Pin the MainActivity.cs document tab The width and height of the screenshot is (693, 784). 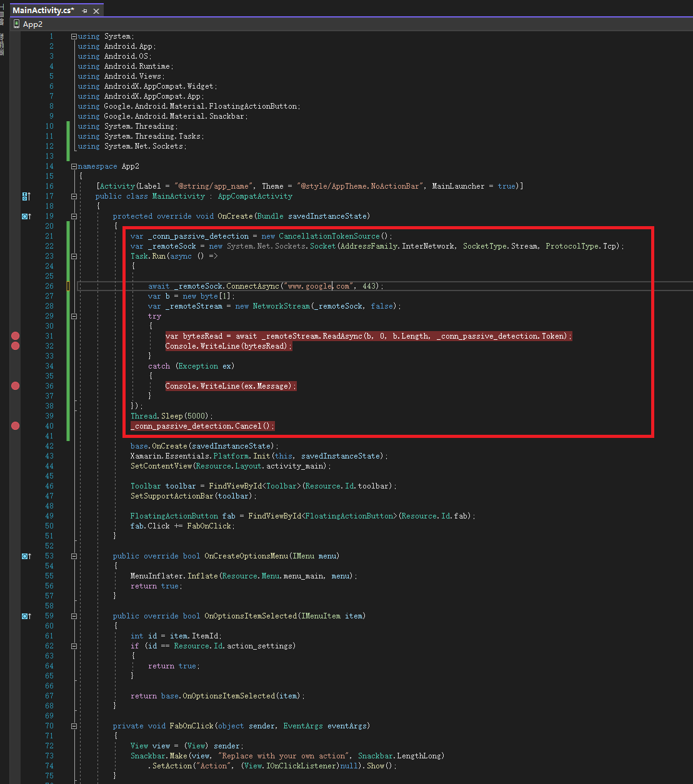click(84, 11)
